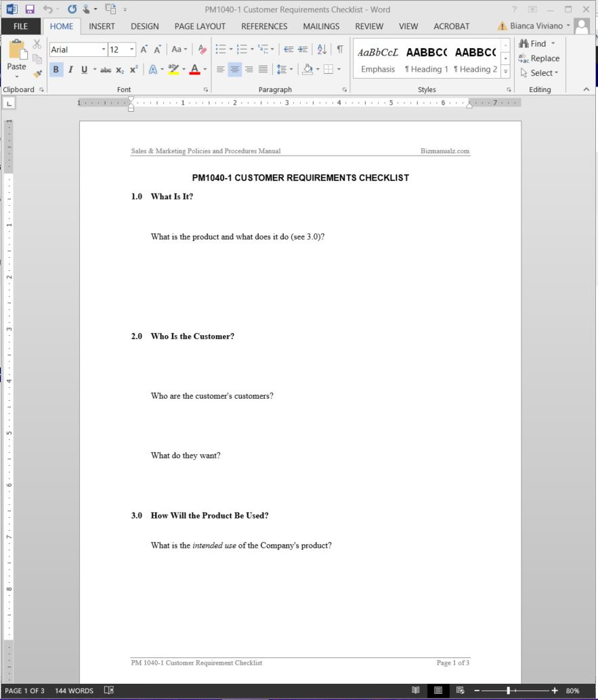Expand the Styles gallery More arrow
Viewport: 598px width, 700px height.
click(x=505, y=72)
